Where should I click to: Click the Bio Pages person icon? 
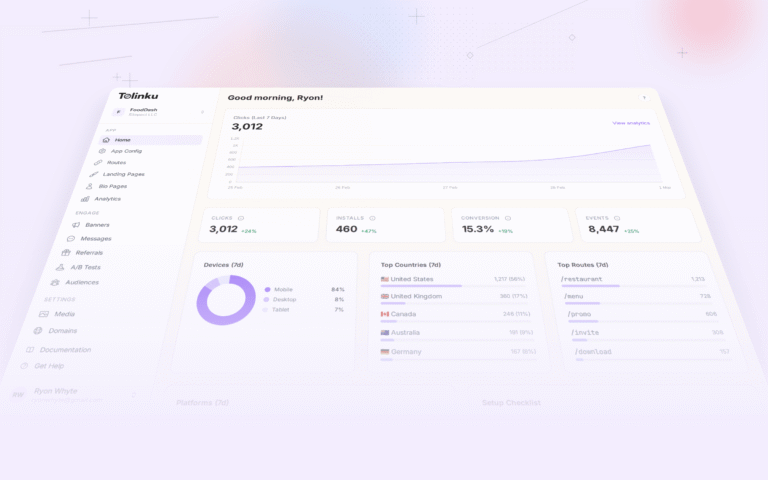89,186
